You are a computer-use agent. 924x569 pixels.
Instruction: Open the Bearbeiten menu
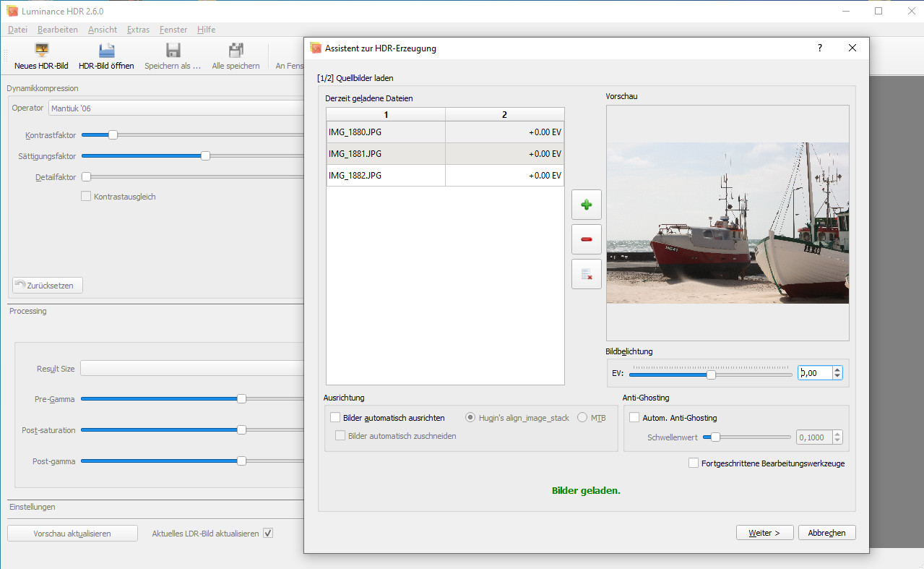(x=58, y=30)
